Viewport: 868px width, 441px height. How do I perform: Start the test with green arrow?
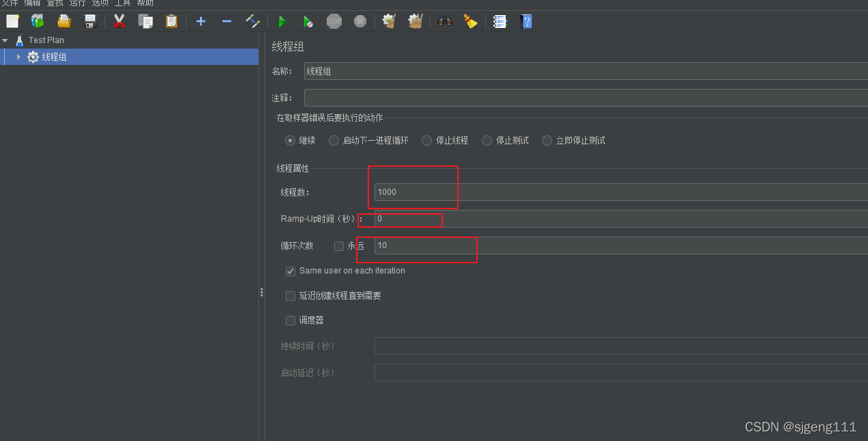281,21
